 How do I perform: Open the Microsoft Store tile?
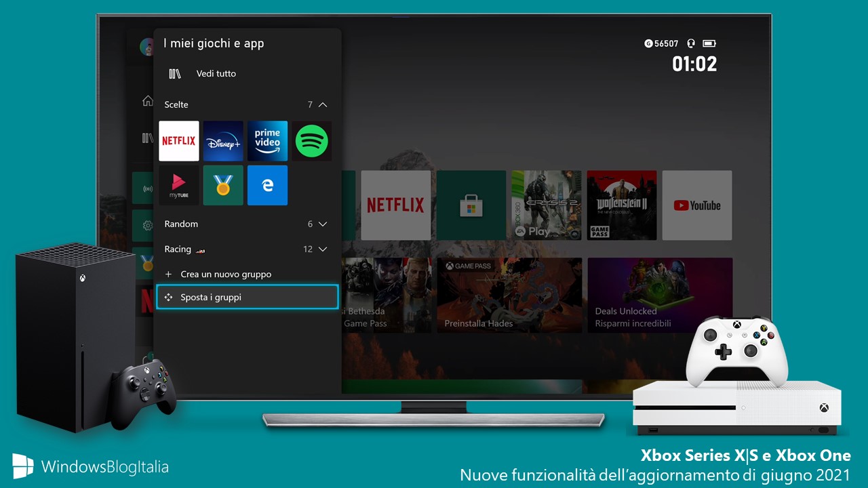[471, 205]
